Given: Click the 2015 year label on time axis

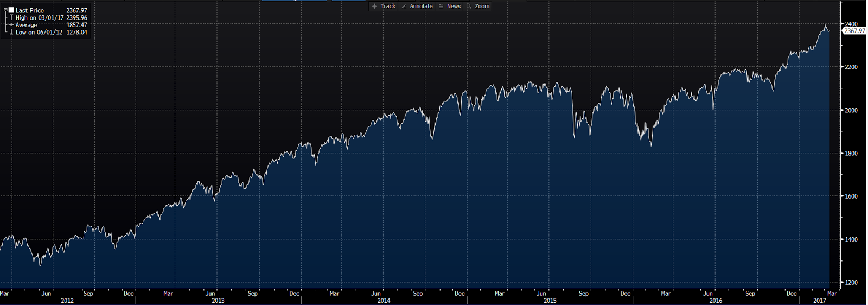Looking at the screenshot, I should click(550, 301).
